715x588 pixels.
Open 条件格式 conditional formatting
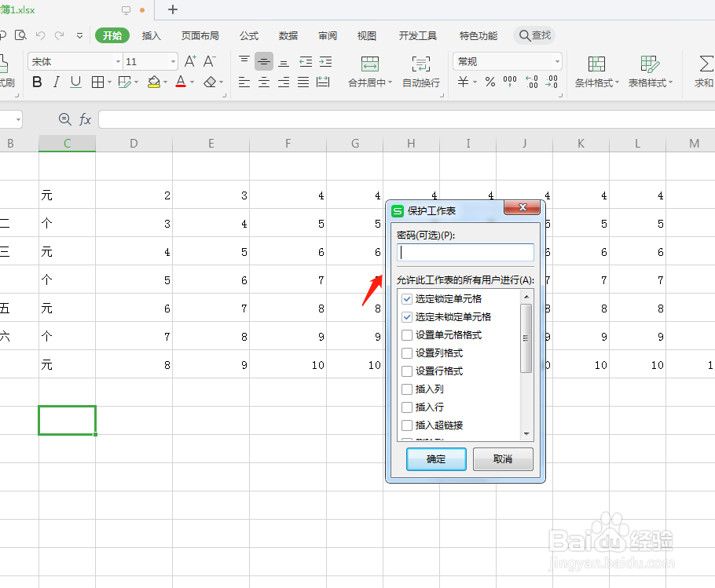tap(596, 71)
